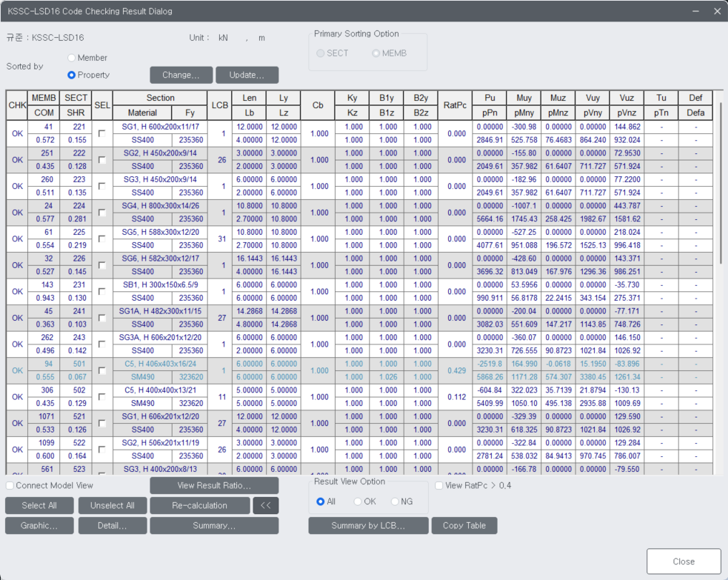Open the Detail... dialog
The height and width of the screenshot is (580, 728).
pos(112,525)
